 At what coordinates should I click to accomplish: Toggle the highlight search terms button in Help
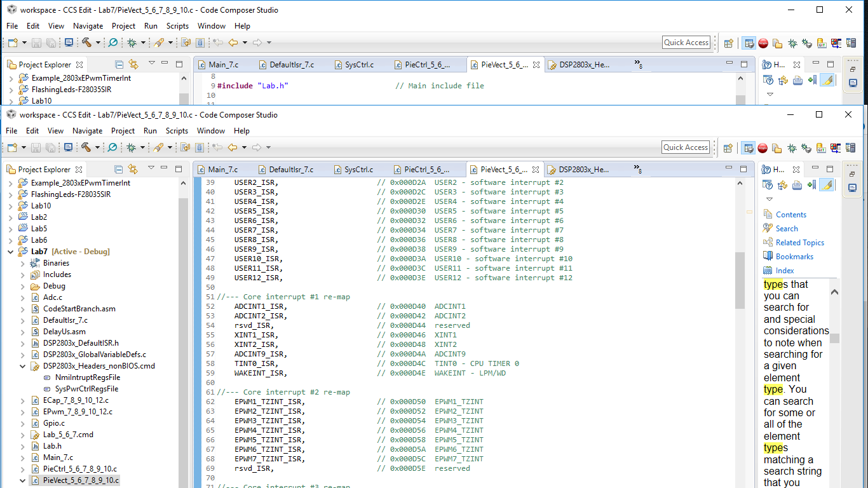coord(826,185)
